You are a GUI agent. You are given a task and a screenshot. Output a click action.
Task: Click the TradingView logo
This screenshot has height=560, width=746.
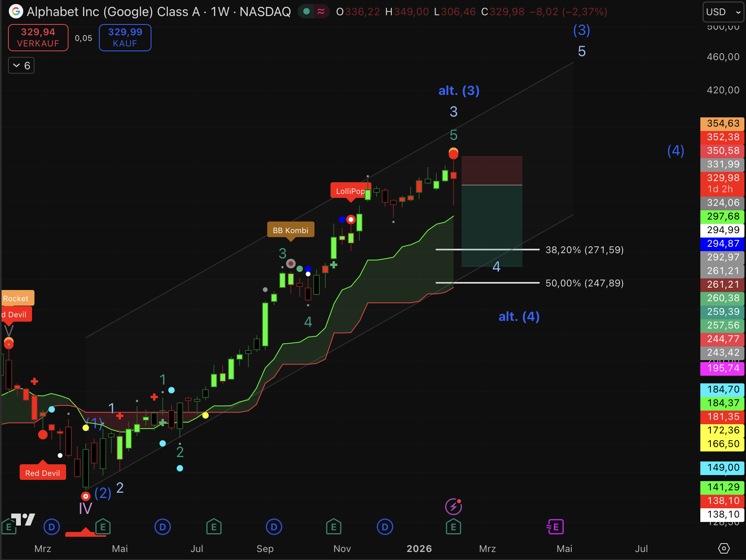23,520
